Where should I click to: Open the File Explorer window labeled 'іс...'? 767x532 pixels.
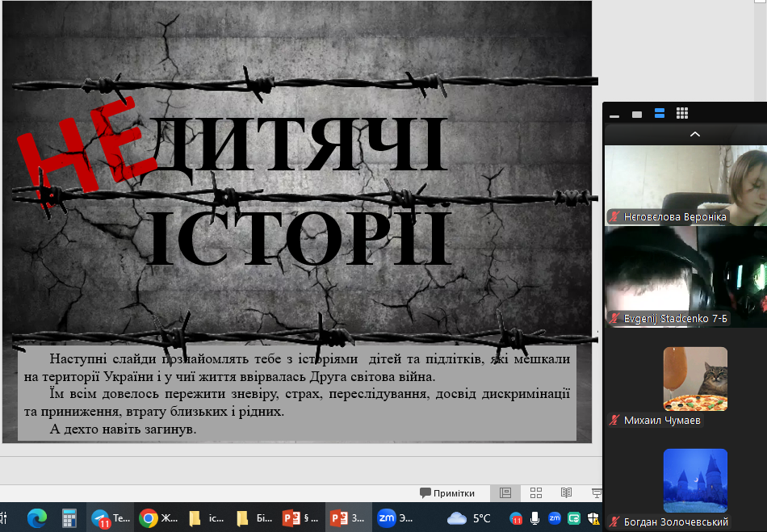point(207,517)
